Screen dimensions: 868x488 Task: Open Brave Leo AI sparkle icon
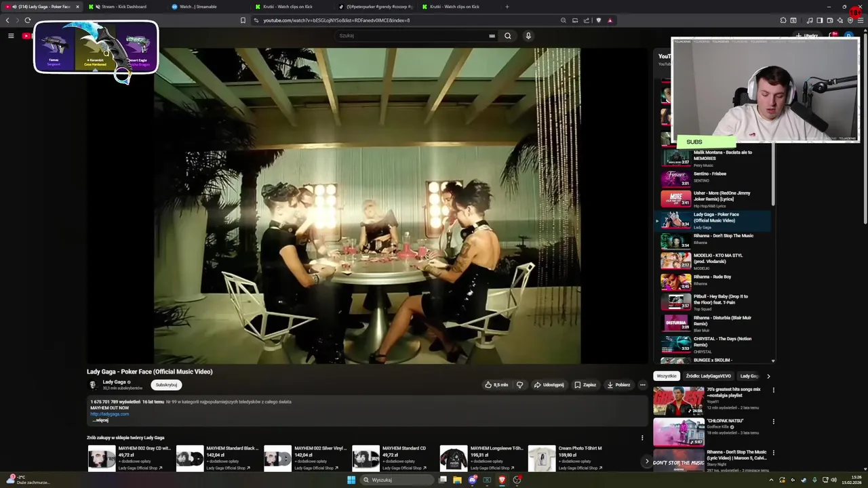[x=840, y=20]
